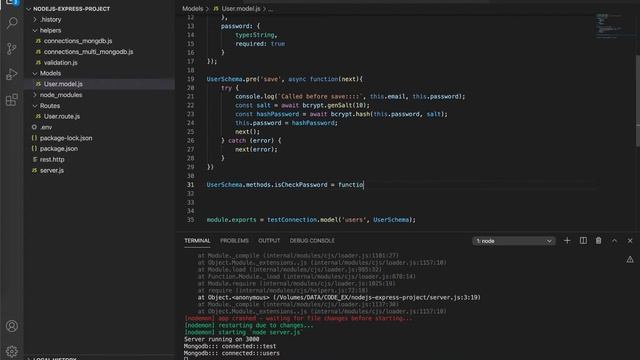Open the .env file

coord(46,127)
